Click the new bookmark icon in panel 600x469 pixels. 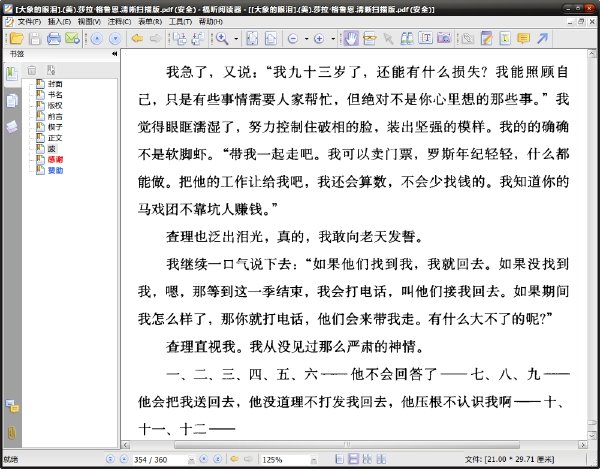51,70
